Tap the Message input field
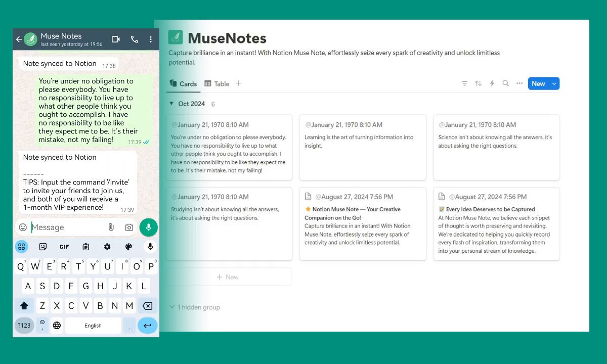 [x=68, y=227]
